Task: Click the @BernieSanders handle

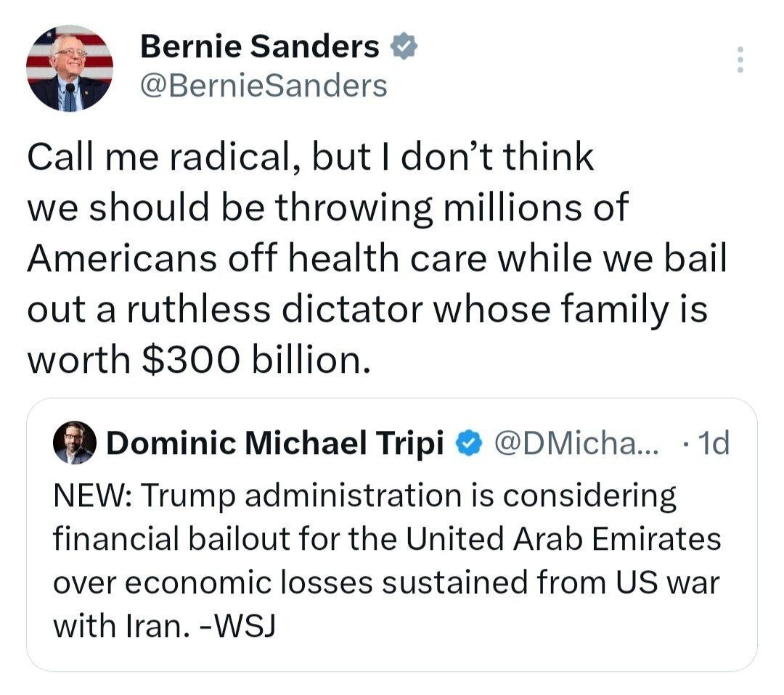Action: pyautogui.click(x=264, y=86)
